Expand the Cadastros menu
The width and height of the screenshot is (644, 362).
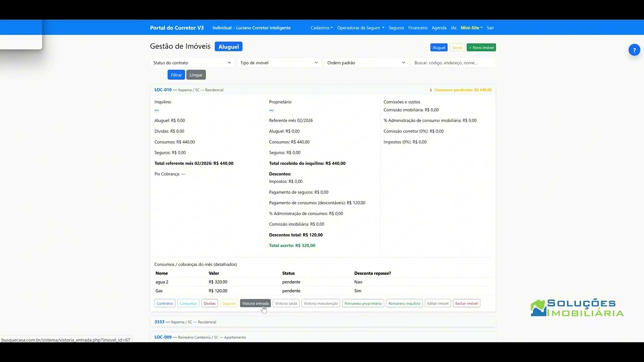point(321,28)
